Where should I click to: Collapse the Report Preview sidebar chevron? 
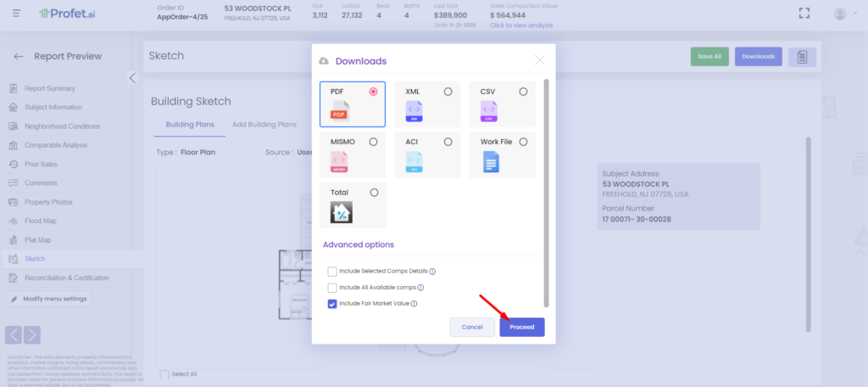(131, 78)
